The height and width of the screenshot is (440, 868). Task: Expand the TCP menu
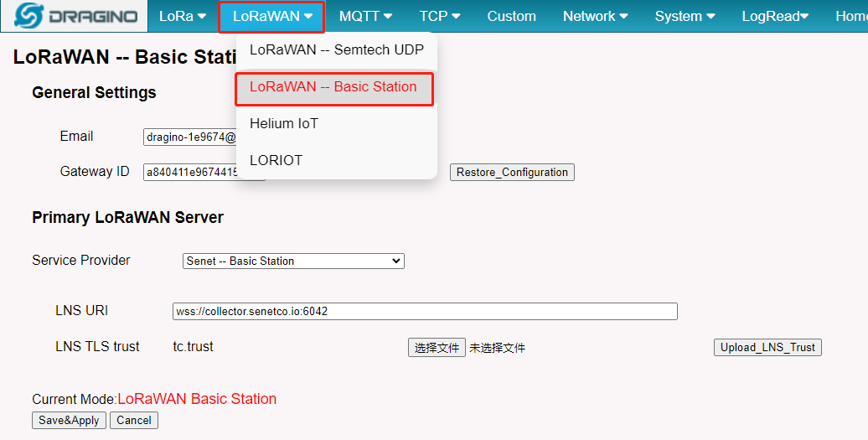[440, 17]
